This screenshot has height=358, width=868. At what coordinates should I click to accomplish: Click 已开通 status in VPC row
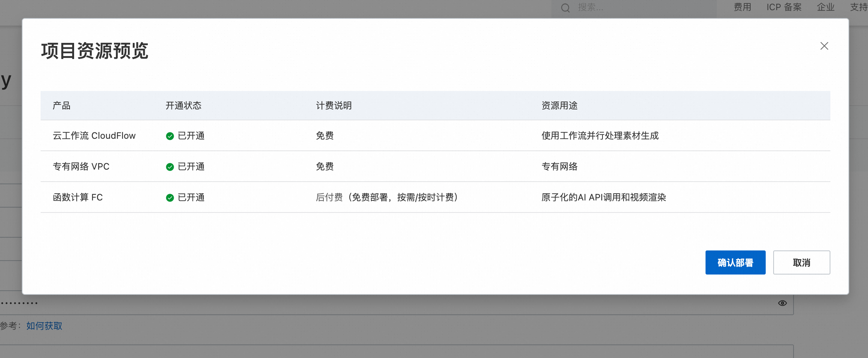[191, 167]
